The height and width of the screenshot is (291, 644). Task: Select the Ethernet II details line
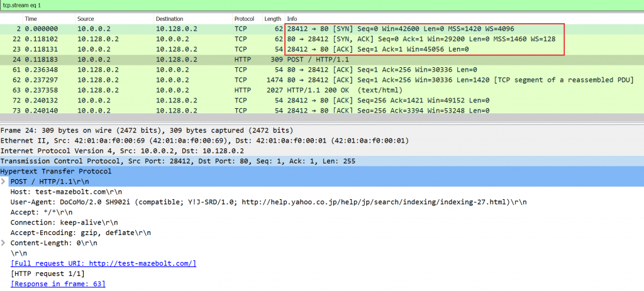(x=322, y=141)
